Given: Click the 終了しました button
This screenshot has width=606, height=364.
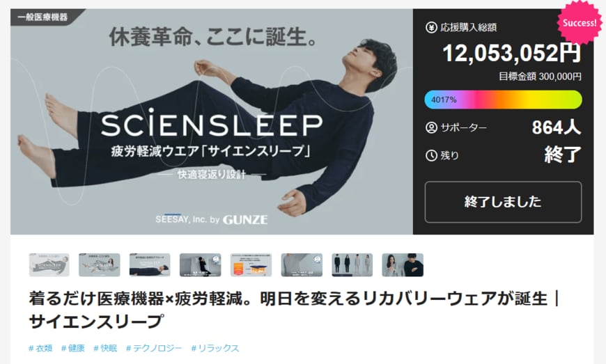Looking at the screenshot, I should pyautogui.click(x=503, y=202).
